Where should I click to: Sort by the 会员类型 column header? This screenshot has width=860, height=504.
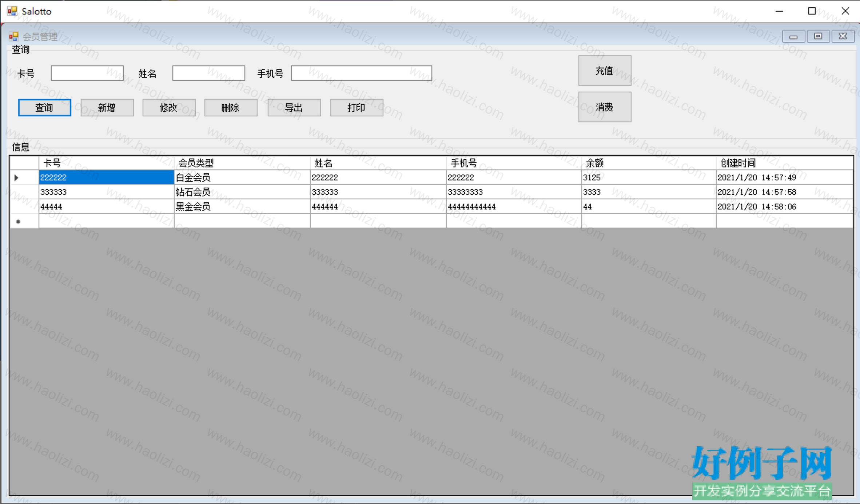[x=242, y=163]
